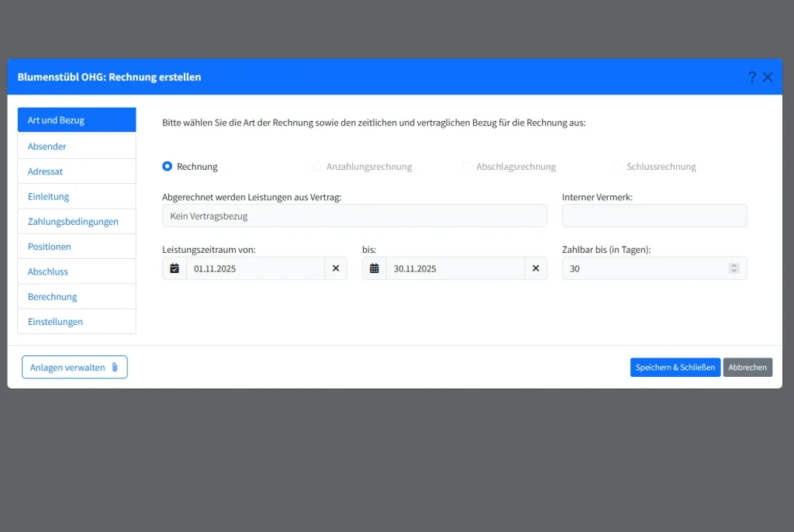The image size is (794, 532).
Task: Clear the 01.11.2025 start date
Action: click(336, 268)
